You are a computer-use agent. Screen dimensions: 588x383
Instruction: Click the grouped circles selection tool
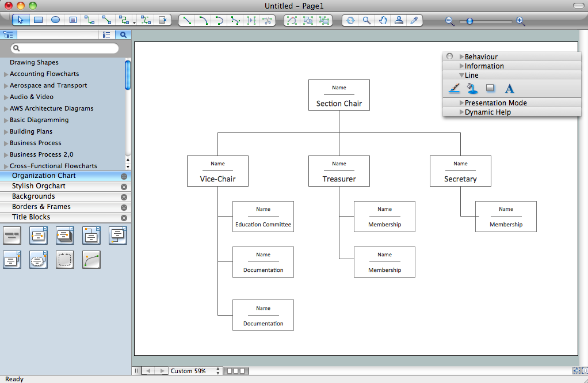pos(324,20)
